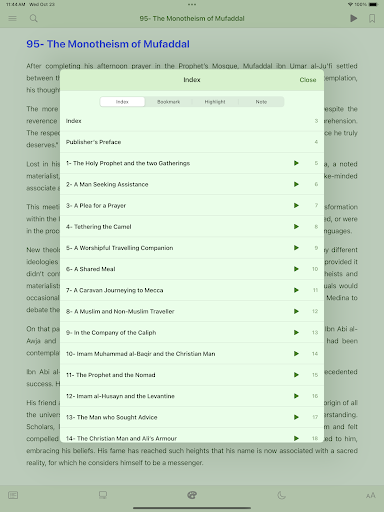
Task: Play audio for The Holy Prophet and the two Gatherings
Action: 296,163
